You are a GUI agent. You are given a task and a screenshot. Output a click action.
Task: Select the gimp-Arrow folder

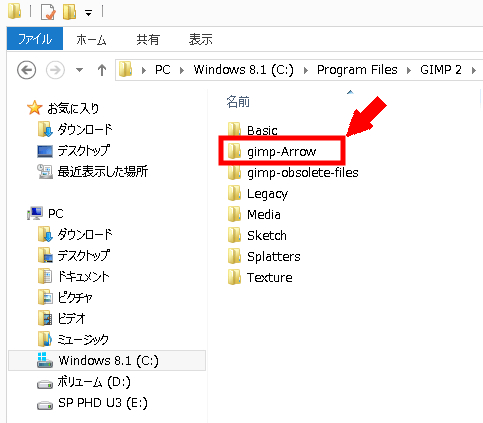[282, 152]
